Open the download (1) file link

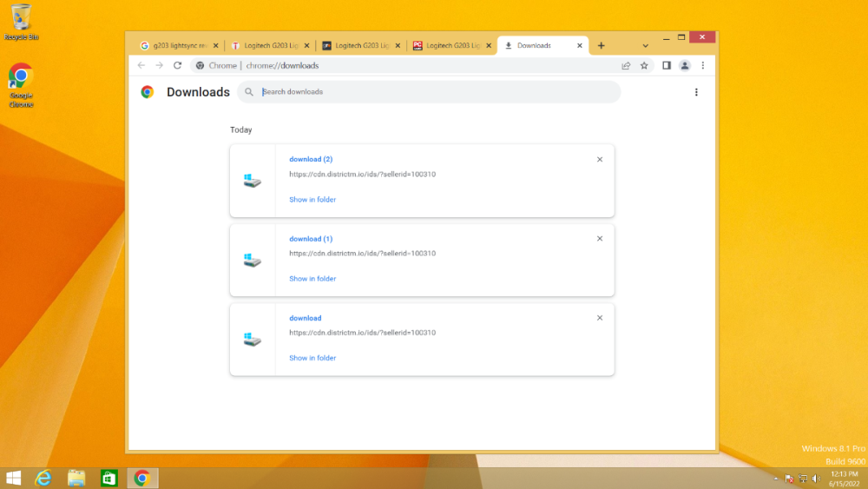pyautogui.click(x=311, y=239)
